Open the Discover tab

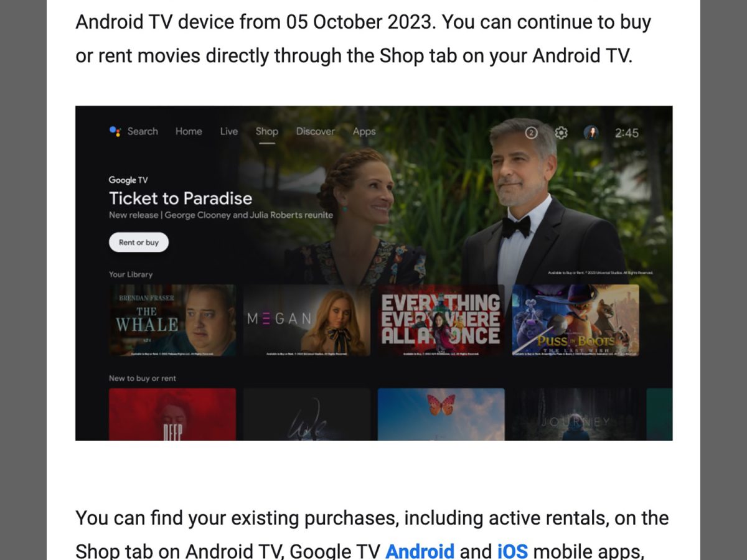coord(316,131)
